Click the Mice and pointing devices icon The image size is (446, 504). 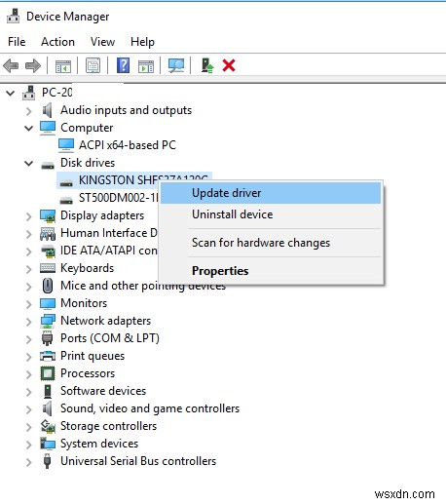pos(48,286)
